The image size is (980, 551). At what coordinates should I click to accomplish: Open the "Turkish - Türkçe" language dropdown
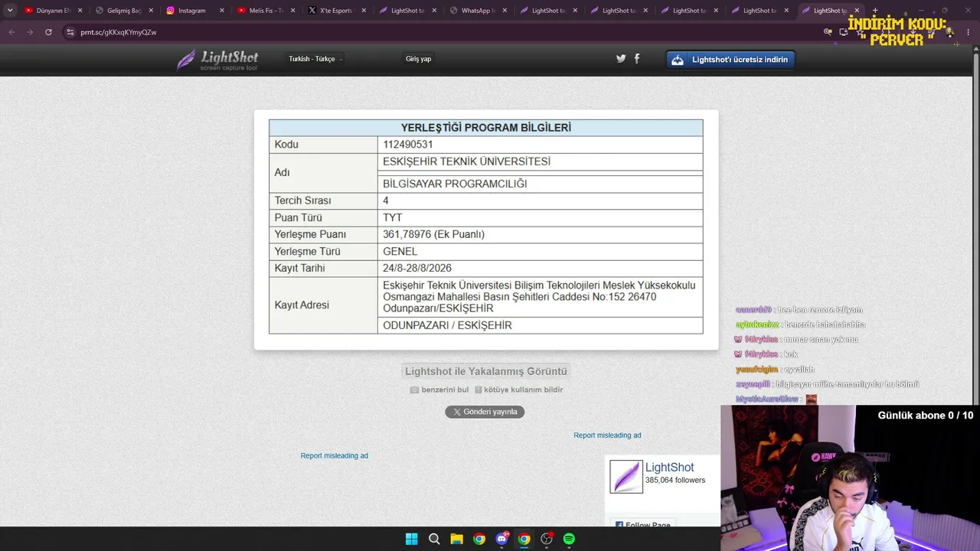click(x=315, y=59)
